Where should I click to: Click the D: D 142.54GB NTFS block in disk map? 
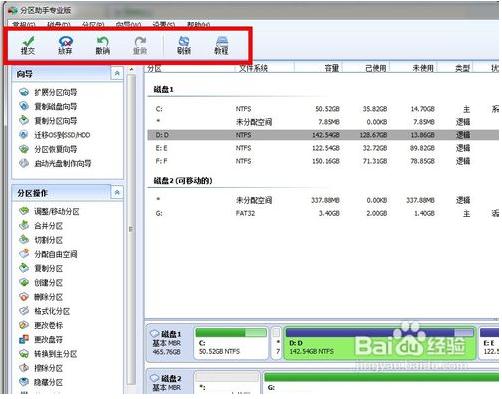point(380,343)
